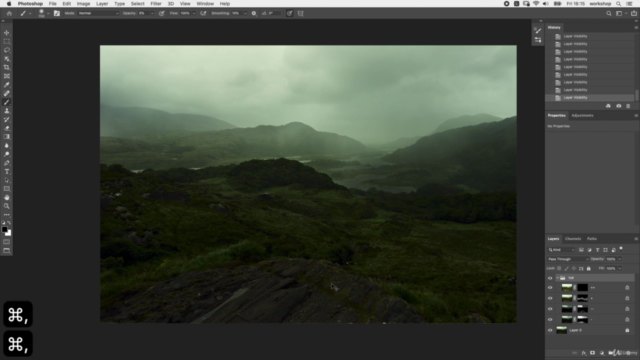Click the Home icon in options bar
Screen dimensions: 640x360
9,13
